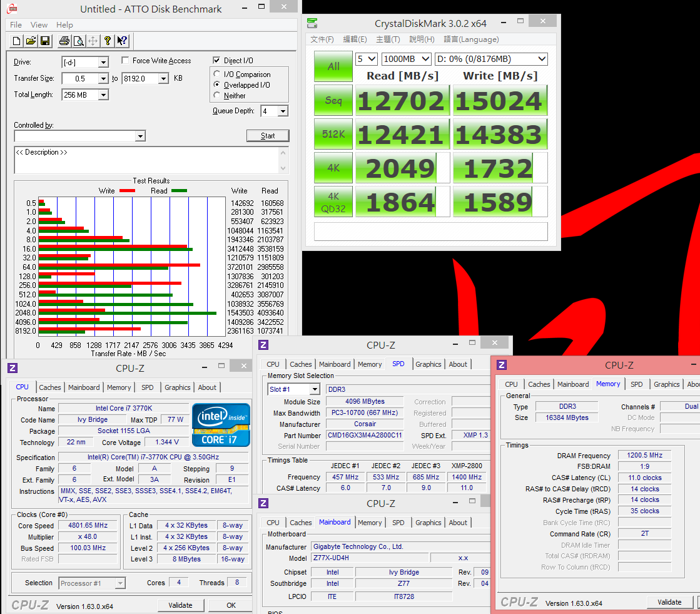
Task: Uncheck the Direct I/O checkbox
Action: pyautogui.click(x=217, y=61)
